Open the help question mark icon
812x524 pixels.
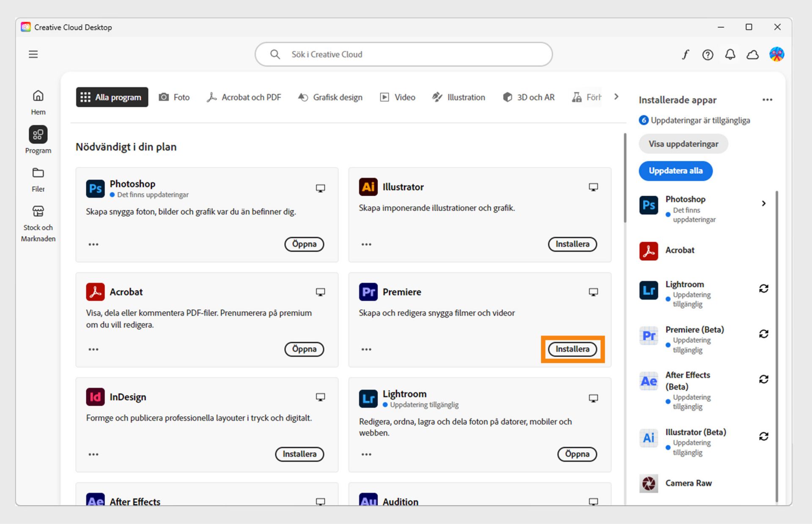708,55
